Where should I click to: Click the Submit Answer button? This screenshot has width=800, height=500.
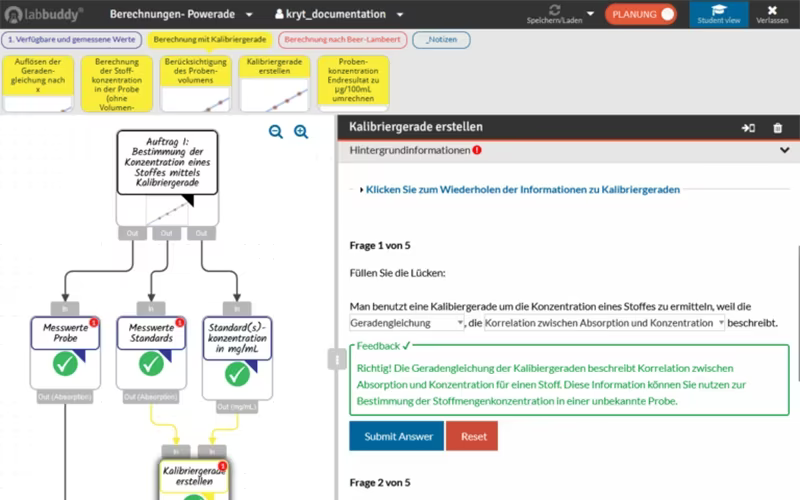396,436
